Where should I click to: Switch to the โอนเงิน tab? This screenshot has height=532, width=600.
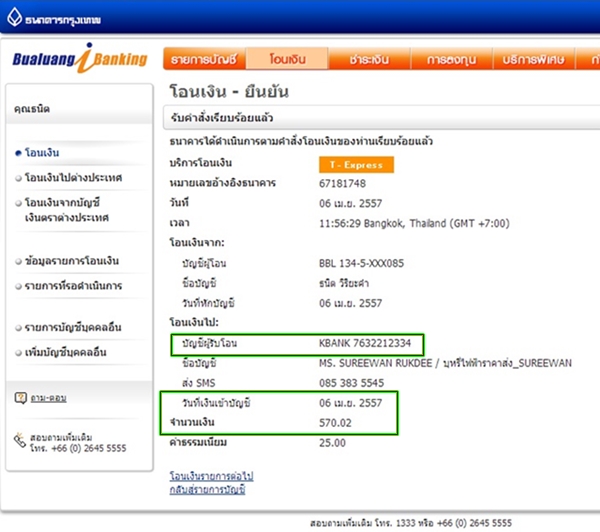click(287, 59)
